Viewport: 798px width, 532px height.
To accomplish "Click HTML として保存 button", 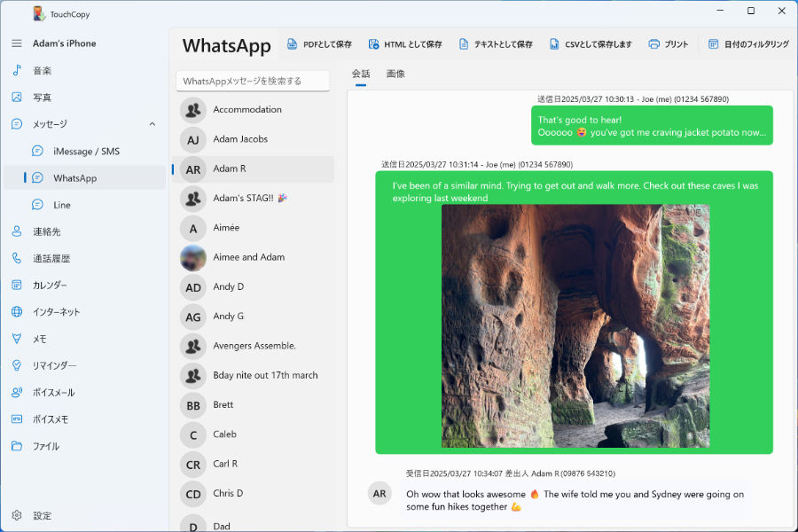I will pos(405,44).
